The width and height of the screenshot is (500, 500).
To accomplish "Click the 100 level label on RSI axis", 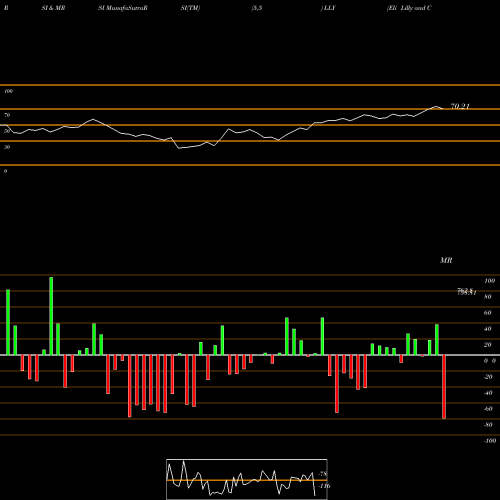I will point(8,91).
